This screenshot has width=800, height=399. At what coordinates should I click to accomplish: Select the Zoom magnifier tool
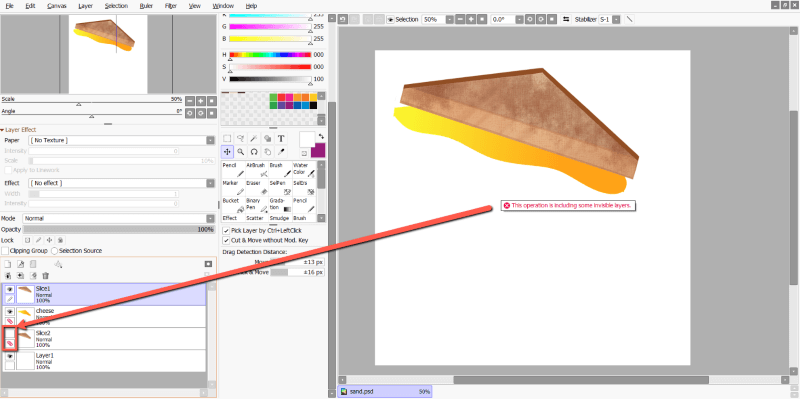(240, 152)
